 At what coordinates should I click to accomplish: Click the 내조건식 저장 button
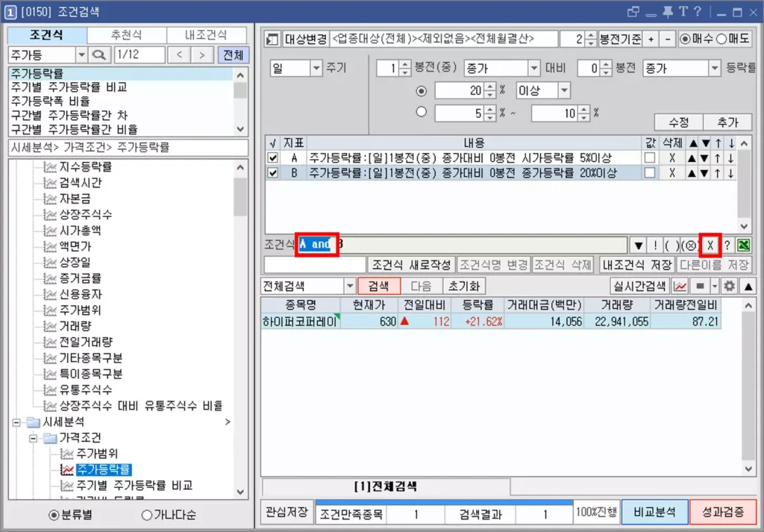tap(637, 265)
